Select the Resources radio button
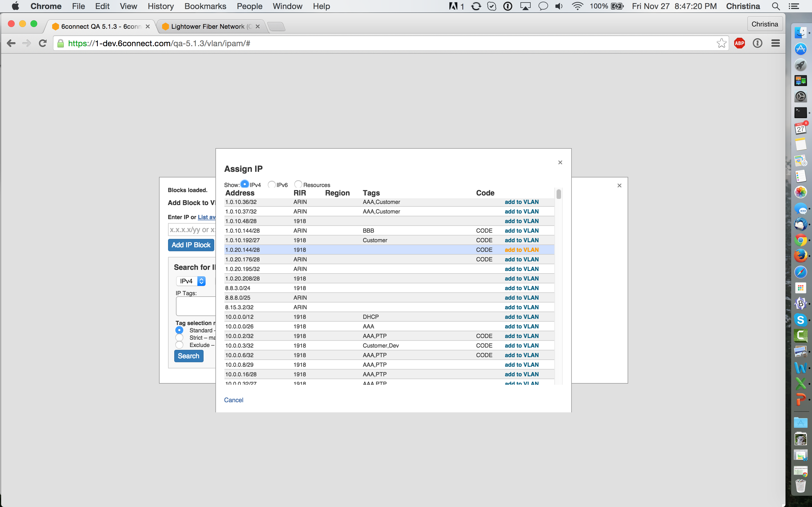812x507 pixels. 298,184
